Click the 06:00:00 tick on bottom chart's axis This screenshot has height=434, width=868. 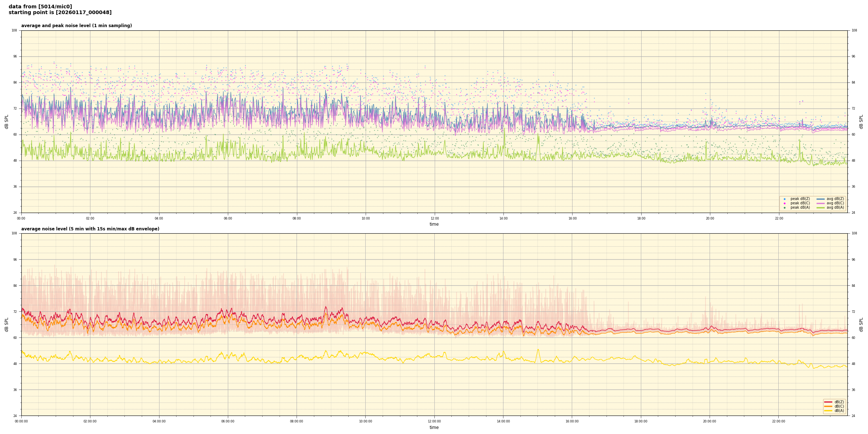coord(228,421)
